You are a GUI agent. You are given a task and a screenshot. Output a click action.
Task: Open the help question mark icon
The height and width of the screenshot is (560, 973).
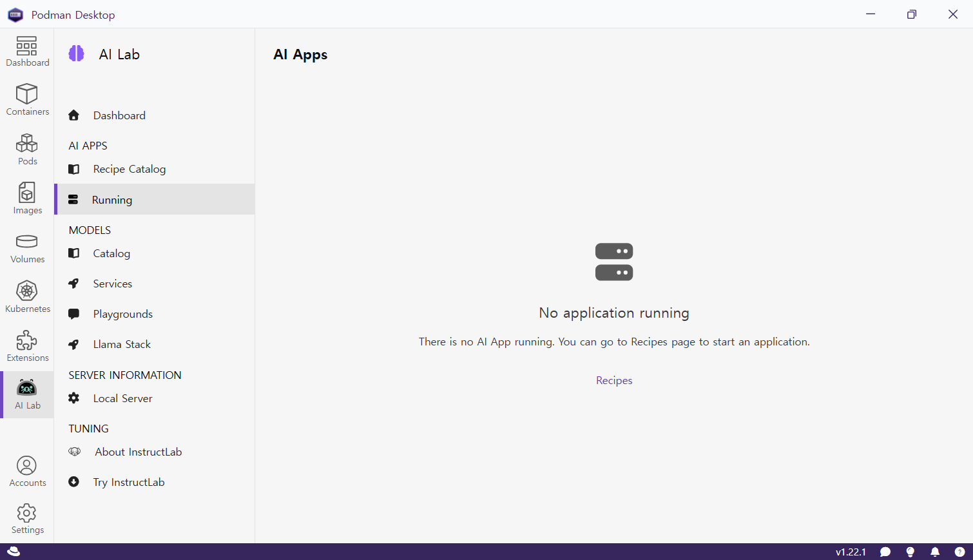pos(959,552)
